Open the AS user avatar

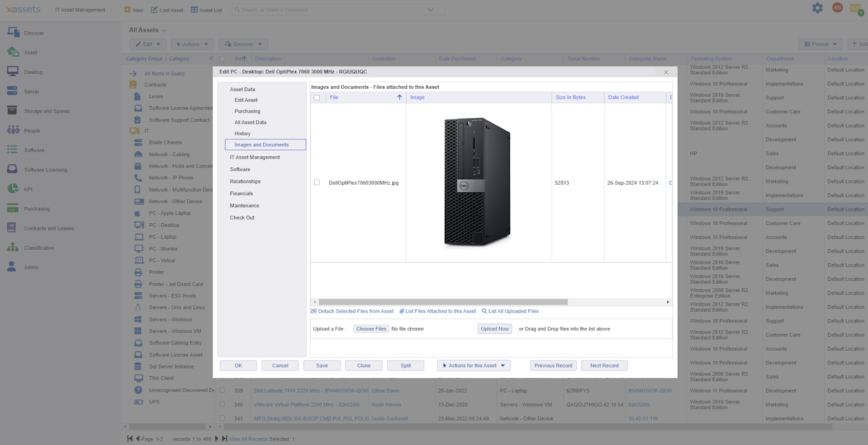click(x=838, y=7)
